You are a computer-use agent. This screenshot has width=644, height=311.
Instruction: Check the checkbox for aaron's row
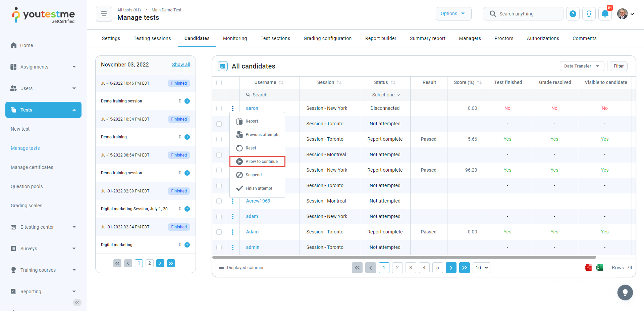pyautogui.click(x=219, y=108)
